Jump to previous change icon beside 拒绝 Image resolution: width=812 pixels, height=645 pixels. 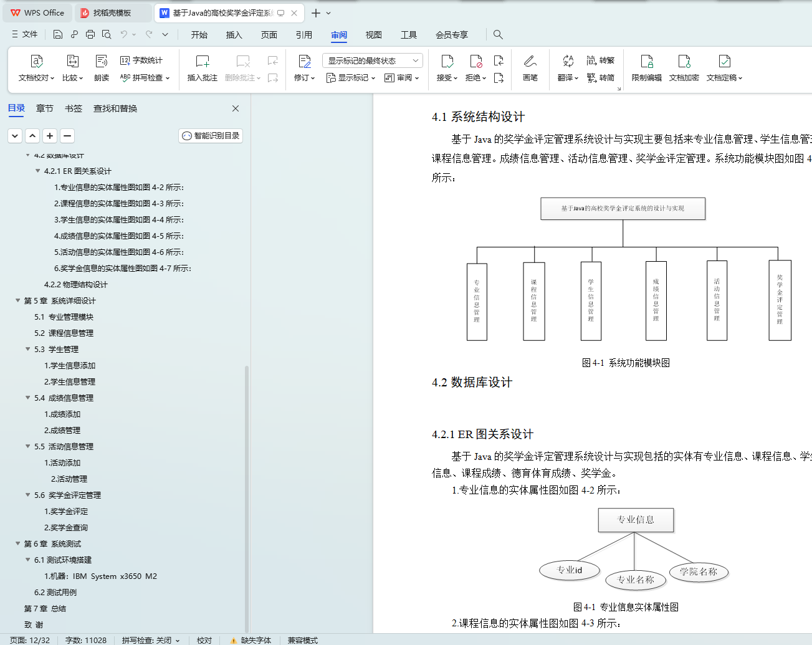499,60
